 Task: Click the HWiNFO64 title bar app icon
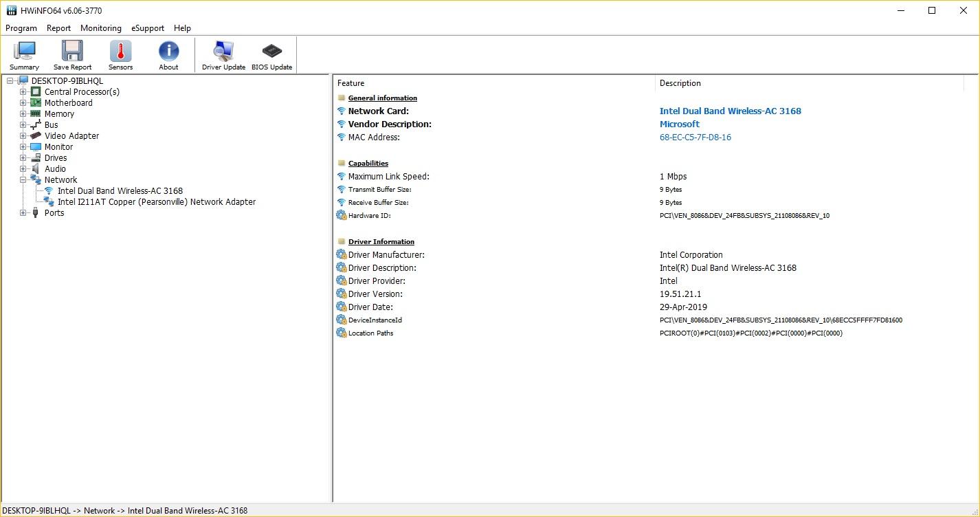(11, 10)
